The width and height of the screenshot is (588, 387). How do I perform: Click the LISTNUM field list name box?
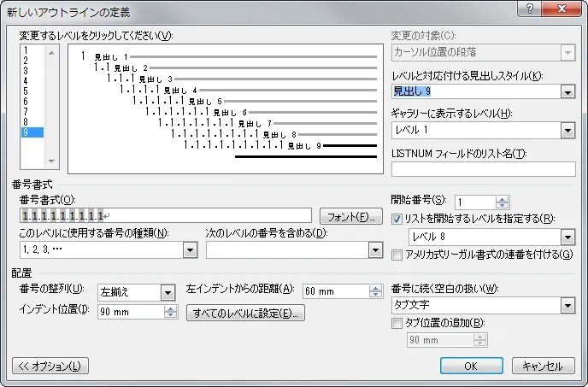coord(484,169)
